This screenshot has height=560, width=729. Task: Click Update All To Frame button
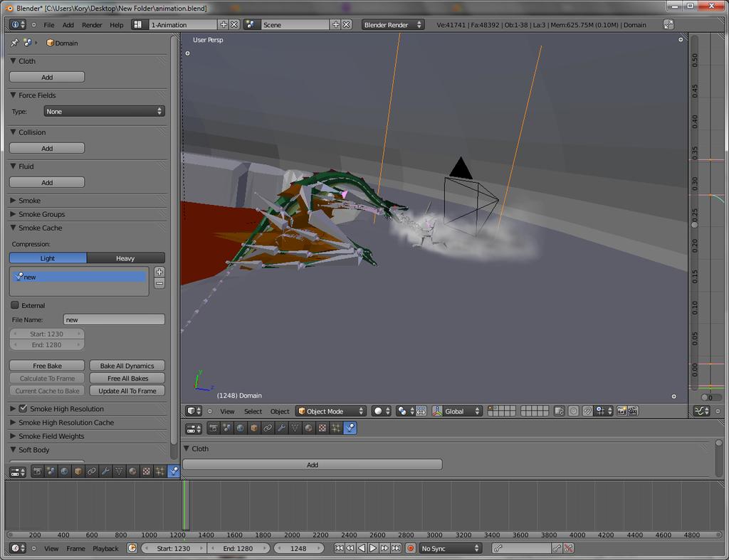[x=127, y=391]
